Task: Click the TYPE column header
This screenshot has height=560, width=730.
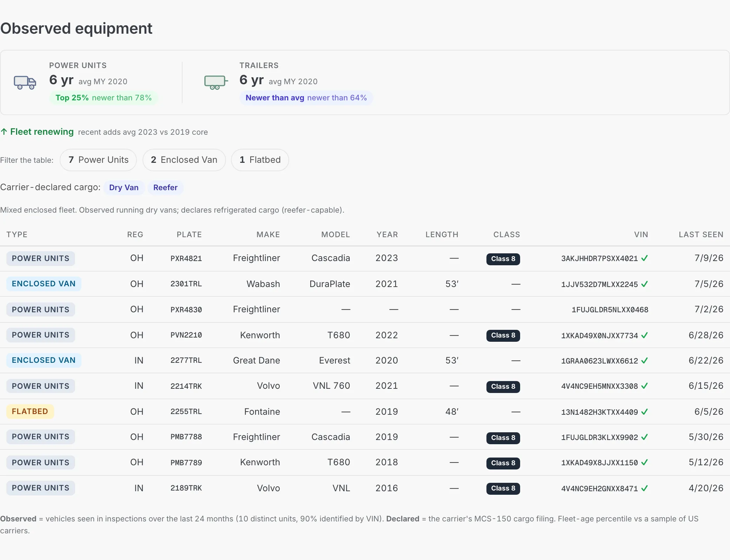Action: click(x=17, y=235)
